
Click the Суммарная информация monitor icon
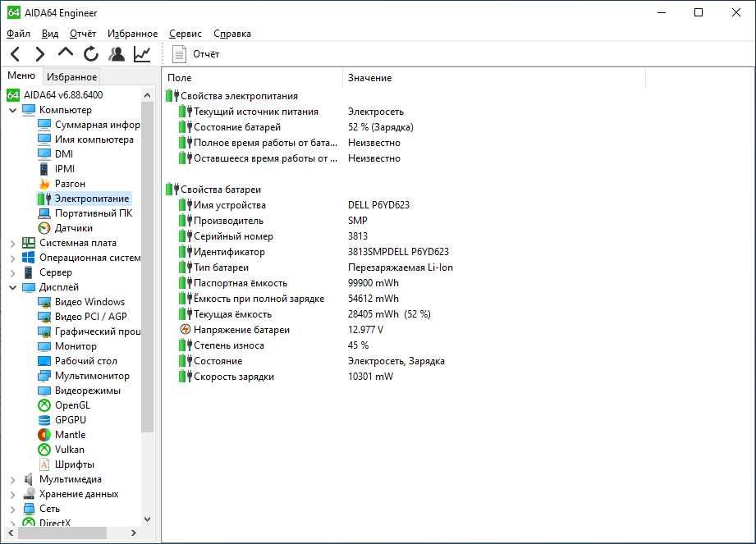point(44,125)
